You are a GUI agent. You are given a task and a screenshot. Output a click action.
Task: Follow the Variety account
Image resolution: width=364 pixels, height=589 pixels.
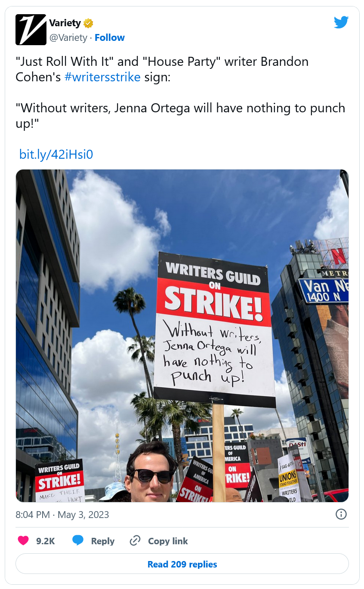pos(110,37)
